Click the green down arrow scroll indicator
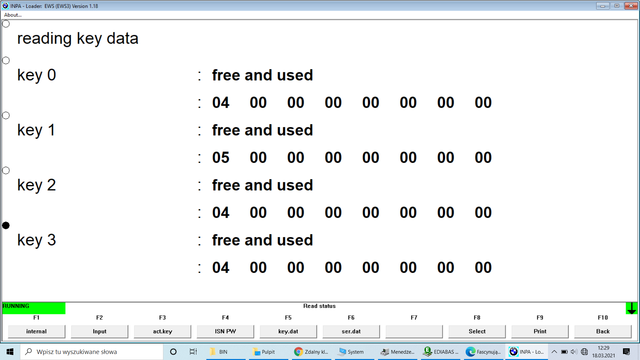 (631, 308)
